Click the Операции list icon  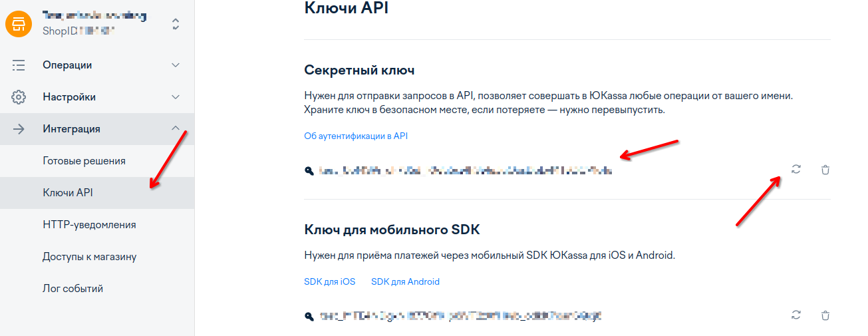pyautogui.click(x=19, y=65)
